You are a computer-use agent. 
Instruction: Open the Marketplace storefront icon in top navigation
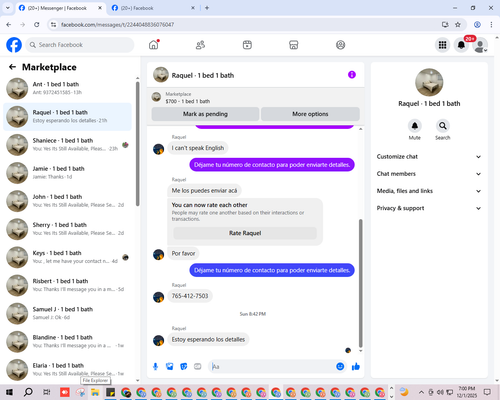tap(294, 45)
